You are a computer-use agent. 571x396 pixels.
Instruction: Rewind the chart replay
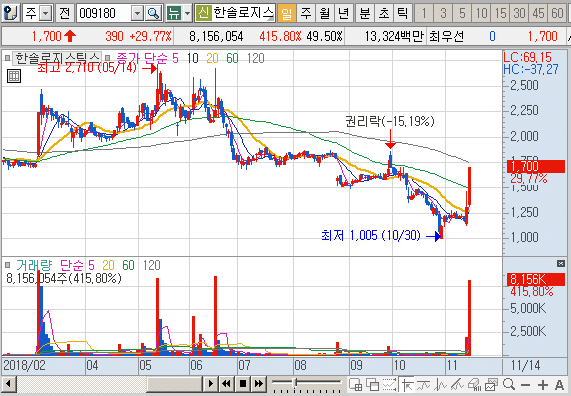226,384
